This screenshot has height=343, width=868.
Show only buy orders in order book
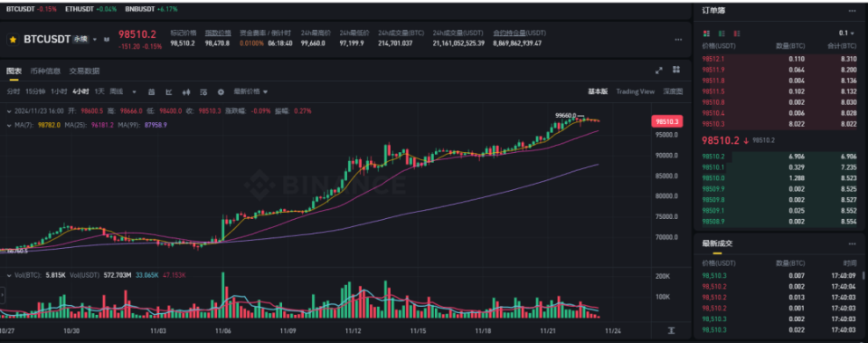722,33
